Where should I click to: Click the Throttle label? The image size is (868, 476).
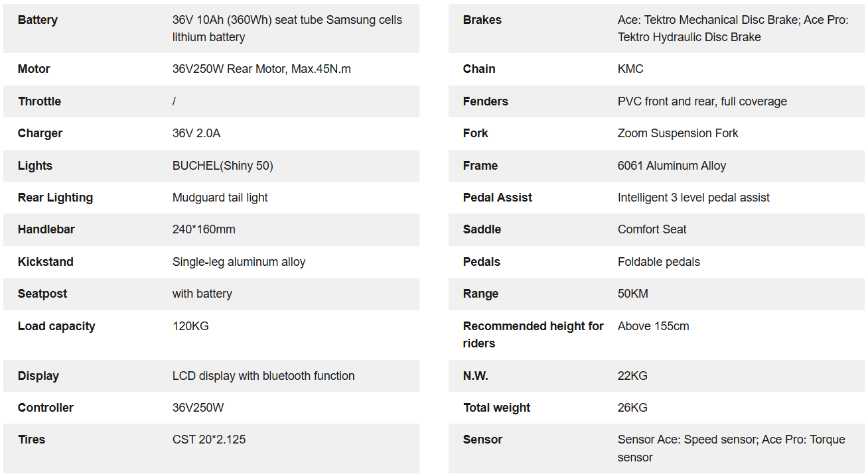(39, 101)
